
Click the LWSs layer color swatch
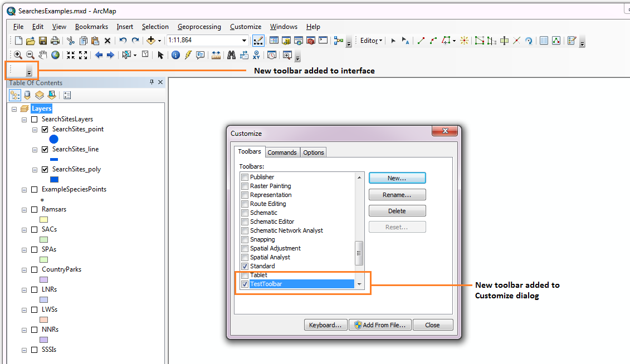tap(44, 320)
